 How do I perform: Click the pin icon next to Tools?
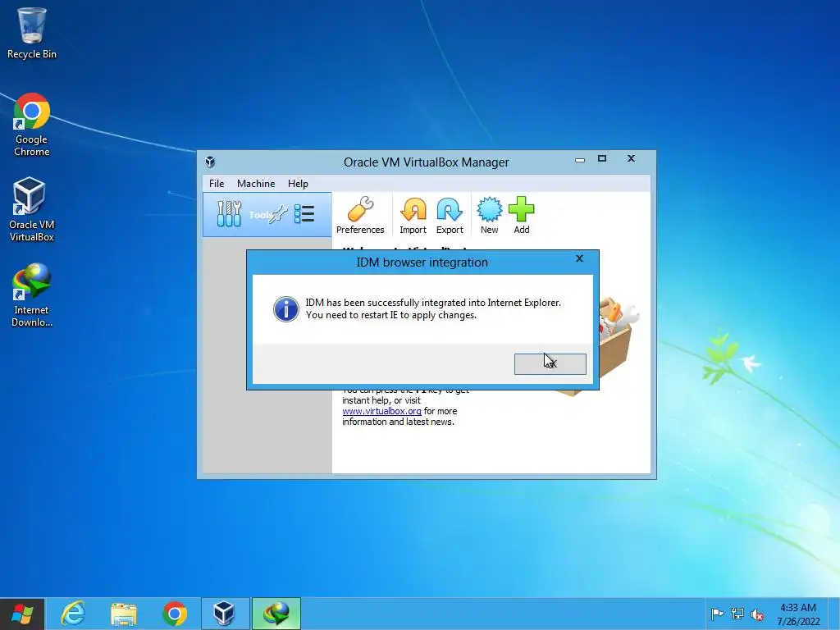tap(277, 214)
